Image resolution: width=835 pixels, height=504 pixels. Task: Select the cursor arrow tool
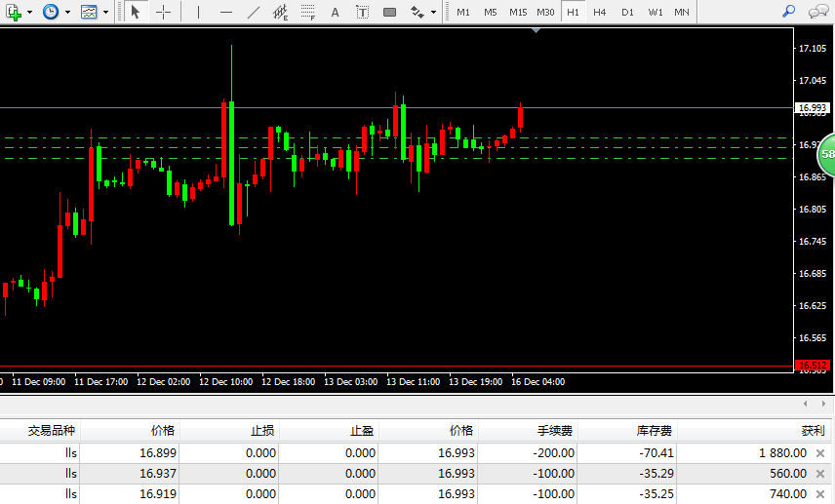coord(136,12)
